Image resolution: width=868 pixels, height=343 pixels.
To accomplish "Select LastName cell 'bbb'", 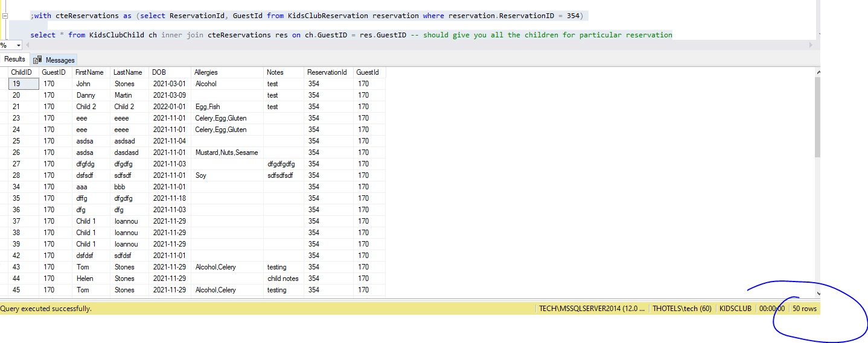I will point(129,187).
